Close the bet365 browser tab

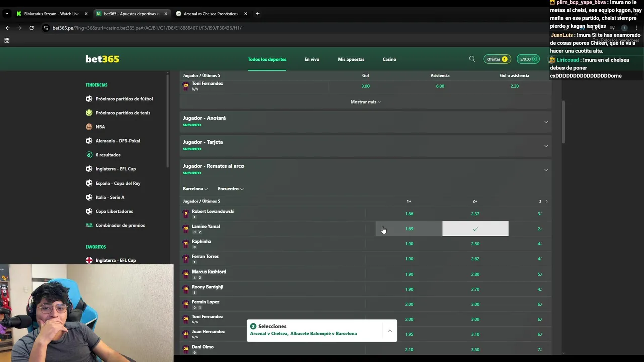click(166, 14)
